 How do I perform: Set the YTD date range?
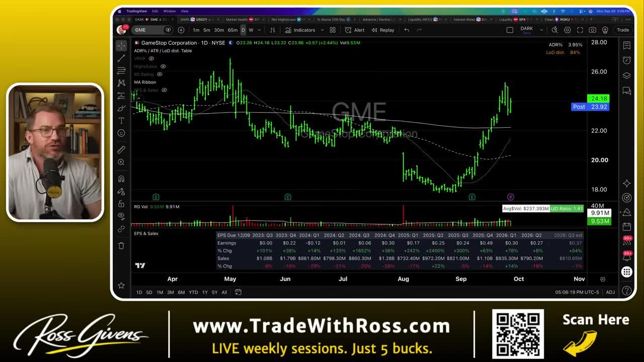point(193,292)
